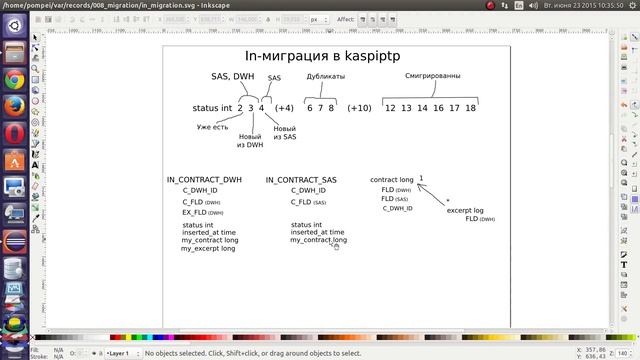Click the network indicator in top panel

click(x=505, y=5)
